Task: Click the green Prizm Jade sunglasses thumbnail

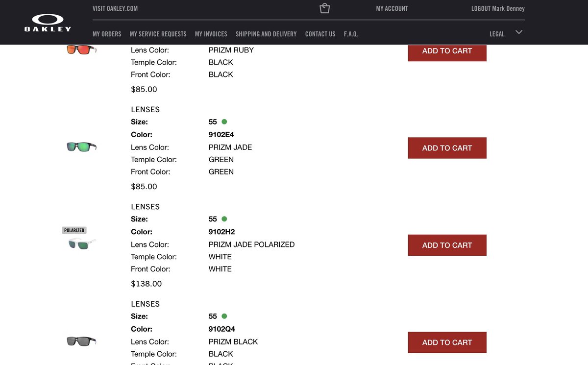Action: [x=81, y=146]
